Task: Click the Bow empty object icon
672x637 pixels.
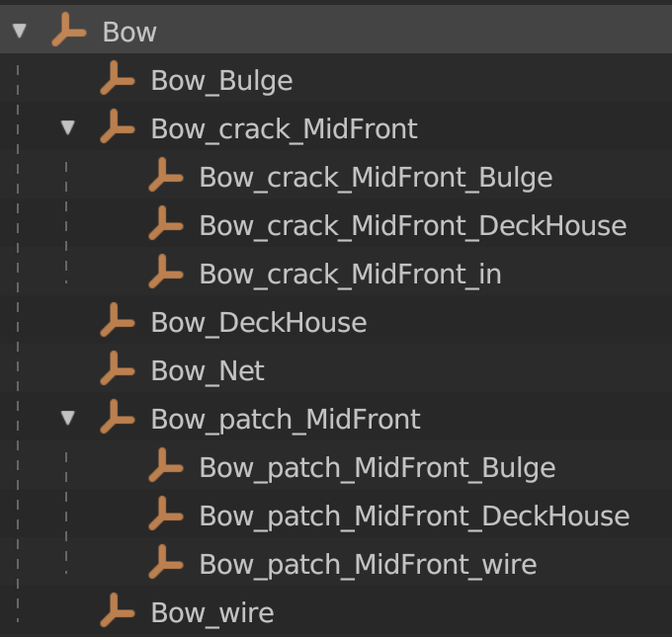Action: pos(69,30)
